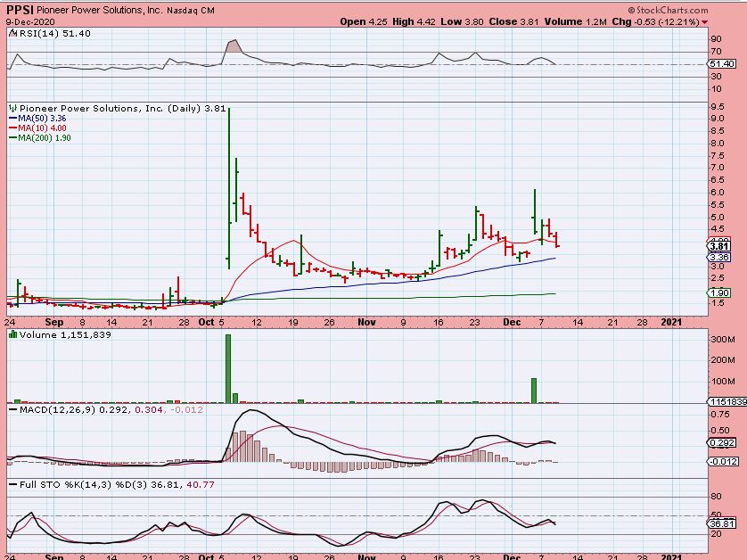Click the RSI 51.40 value tag
This screenshot has height=560, width=747.
721,64
